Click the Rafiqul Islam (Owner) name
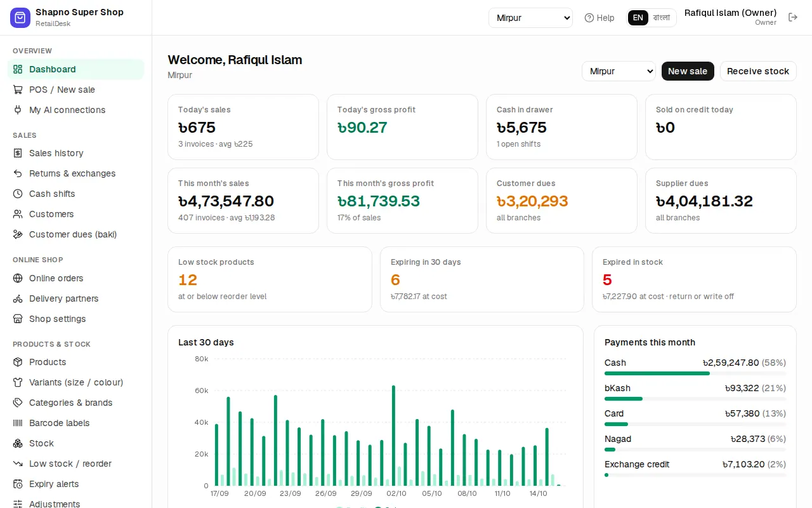Screen dimensions: 812x508 [730, 13]
